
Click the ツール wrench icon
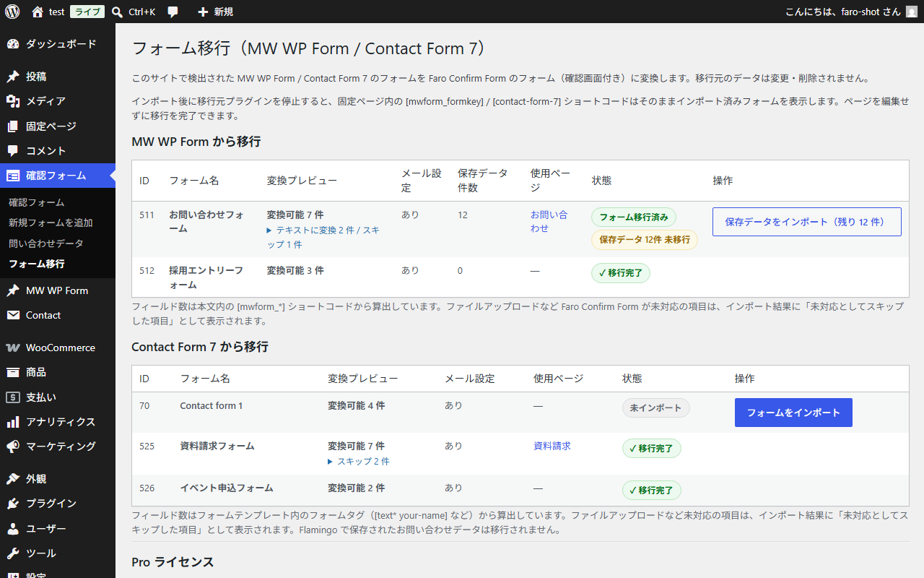click(13, 553)
